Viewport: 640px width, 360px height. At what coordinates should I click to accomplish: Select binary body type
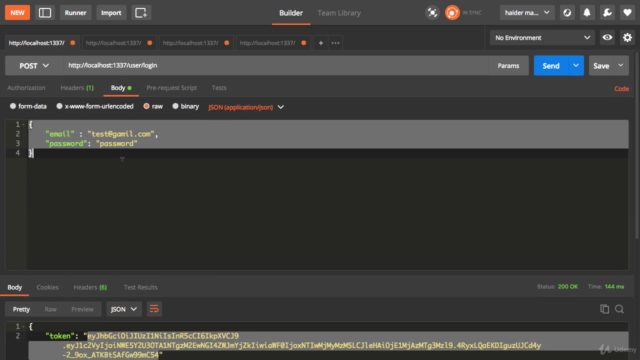[x=186, y=106]
